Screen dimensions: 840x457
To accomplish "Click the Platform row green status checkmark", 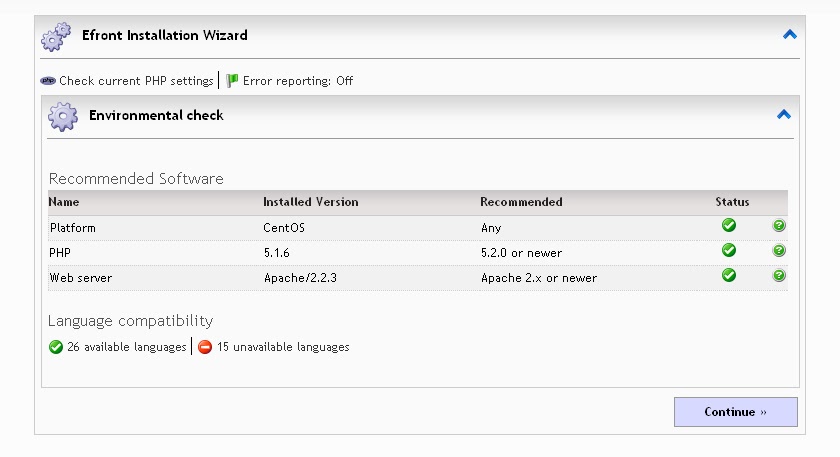I will [x=729, y=226].
